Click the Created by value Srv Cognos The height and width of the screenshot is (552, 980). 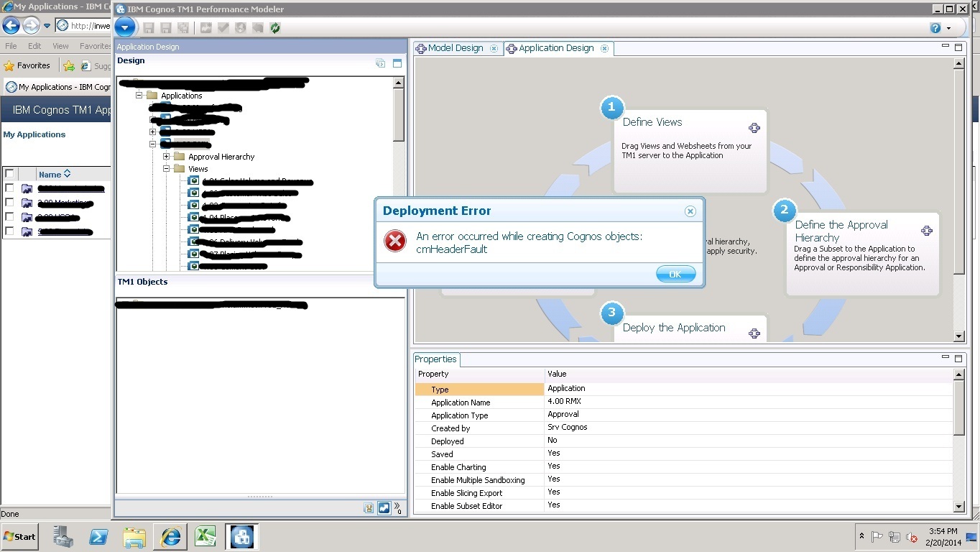coord(568,428)
